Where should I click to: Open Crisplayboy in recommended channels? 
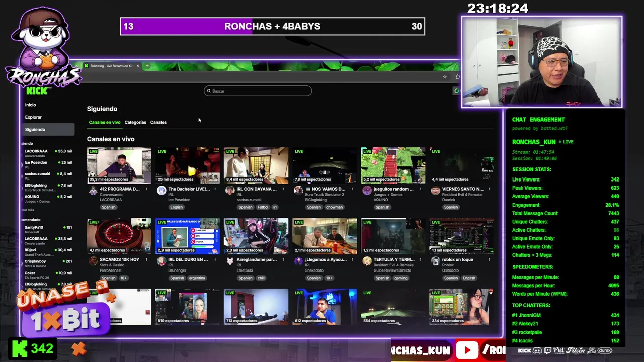pyautogui.click(x=48, y=263)
